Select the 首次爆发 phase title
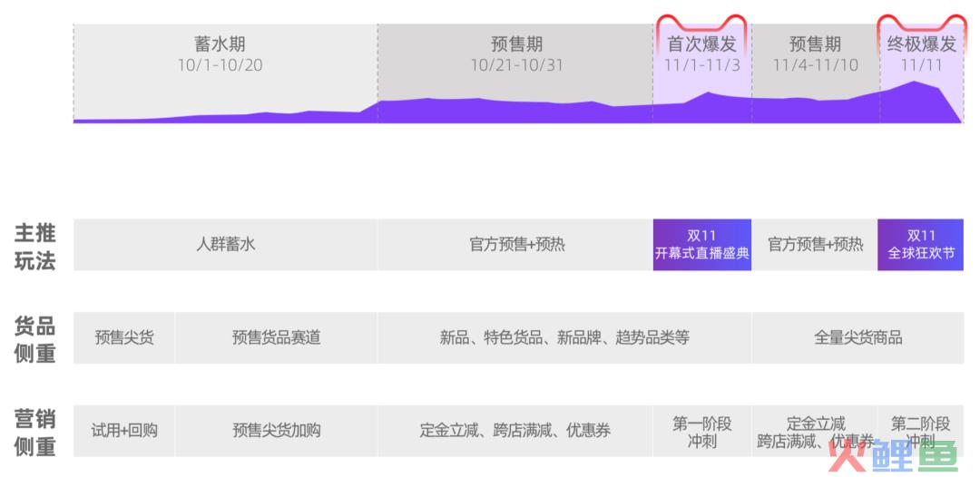This screenshot has width=980, height=477. click(x=701, y=44)
